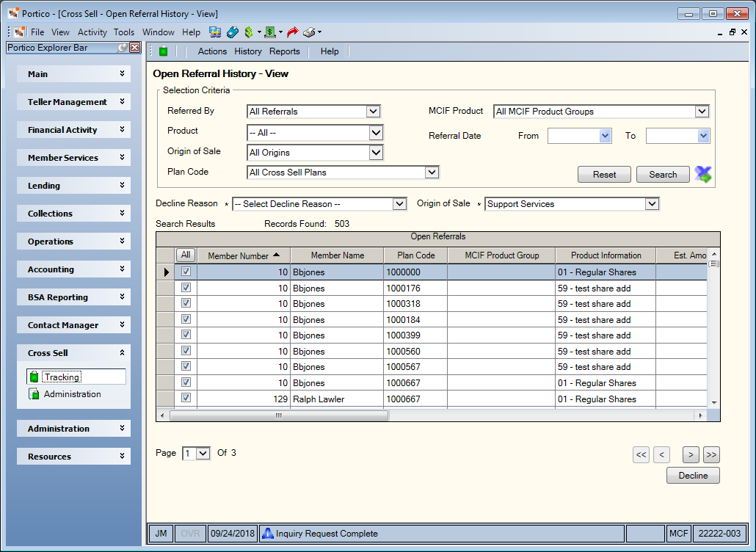Open the Actions menu in form toolbar
756x552 pixels.
tap(212, 51)
